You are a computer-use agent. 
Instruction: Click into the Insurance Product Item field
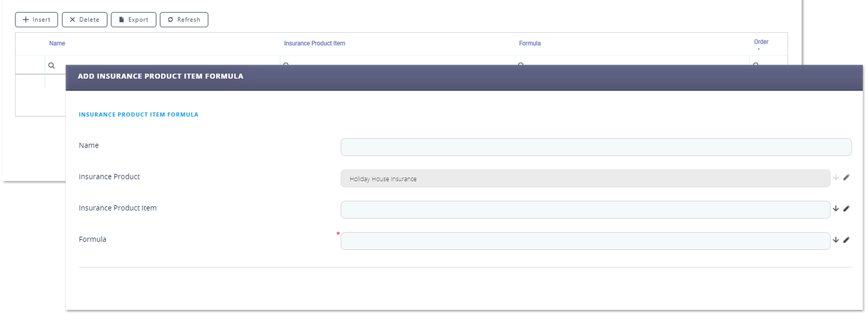tap(585, 210)
